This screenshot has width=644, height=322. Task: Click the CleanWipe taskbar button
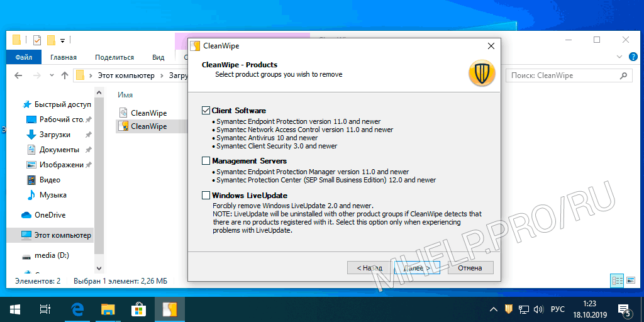pyautogui.click(x=170, y=309)
